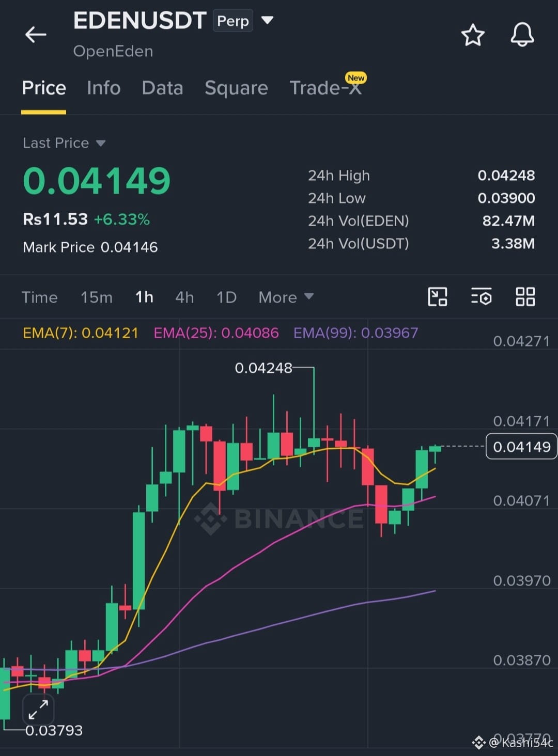Tap the EMA(99): 0.03967 label
Image resolution: width=558 pixels, height=756 pixels.
pos(355,333)
